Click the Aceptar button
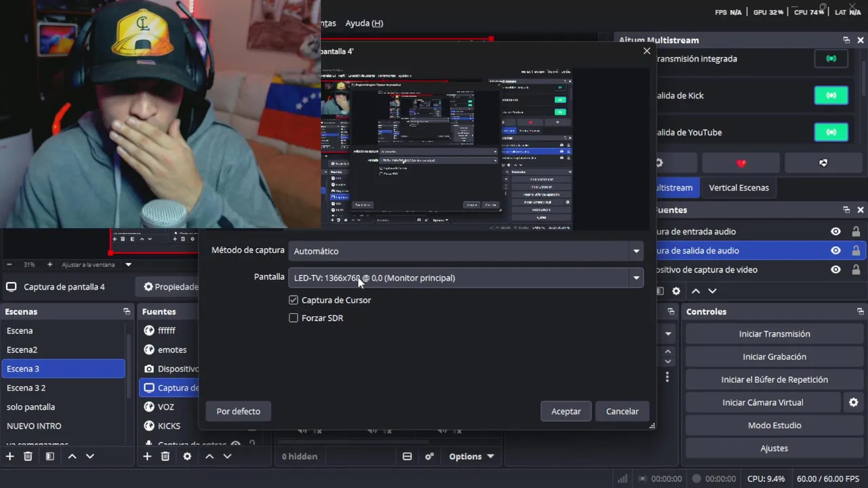This screenshot has height=488, width=868. point(566,411)
